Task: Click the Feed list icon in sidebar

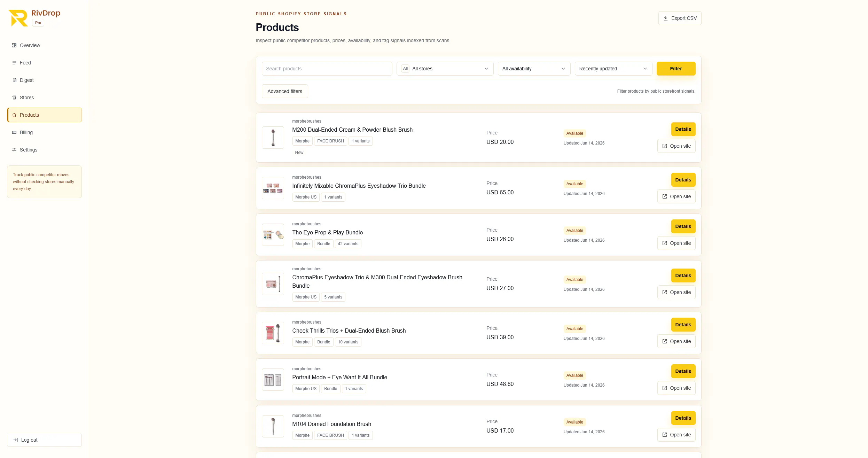Action: (x=14, y=63)
